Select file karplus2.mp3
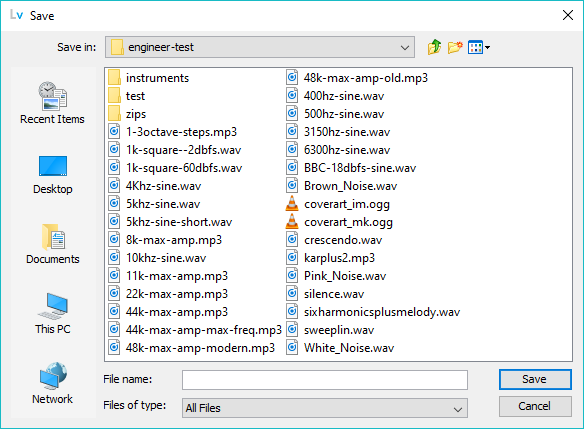 tap(330, 258)
